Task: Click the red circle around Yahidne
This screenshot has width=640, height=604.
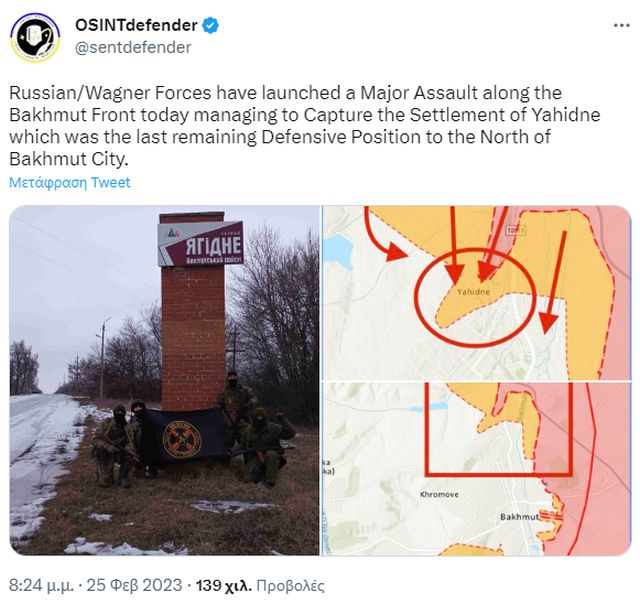Action: [475, 298]
